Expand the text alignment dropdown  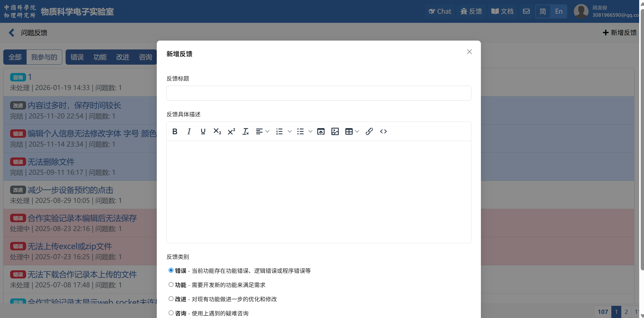click(x=267, y=131)
